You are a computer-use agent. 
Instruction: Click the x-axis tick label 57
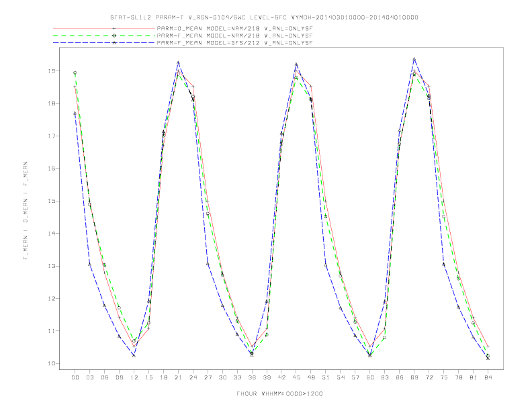click(355, 377)
